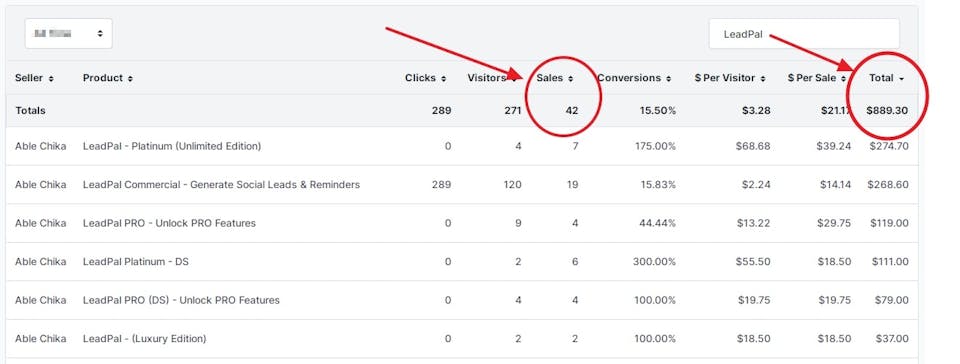Click the LeadPal search input field

pos(804,34)
